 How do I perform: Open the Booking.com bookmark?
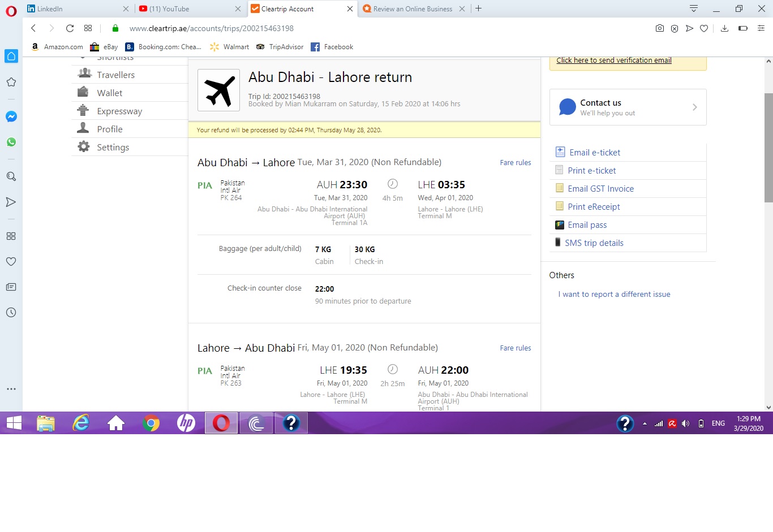(x=164, y=47)
